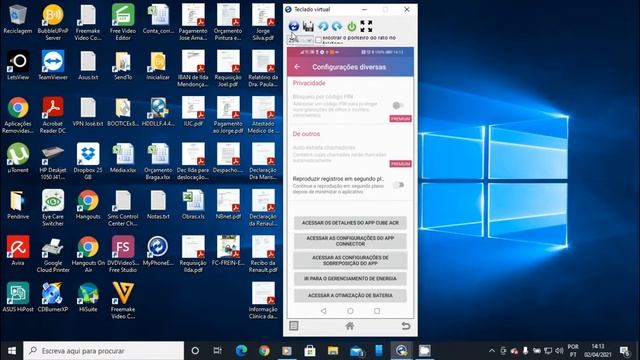Image resolution: width=640 pixels, height=360 pixels.
Task: Open the Windows Start menu
Action: tap(11, 351)
